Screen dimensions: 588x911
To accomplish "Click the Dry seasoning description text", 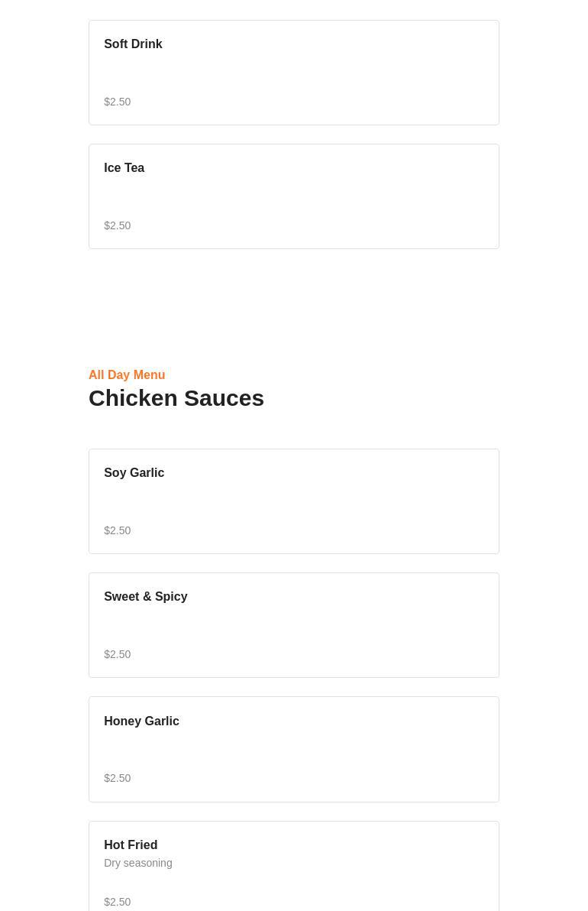I will click(x=137, y=863).
